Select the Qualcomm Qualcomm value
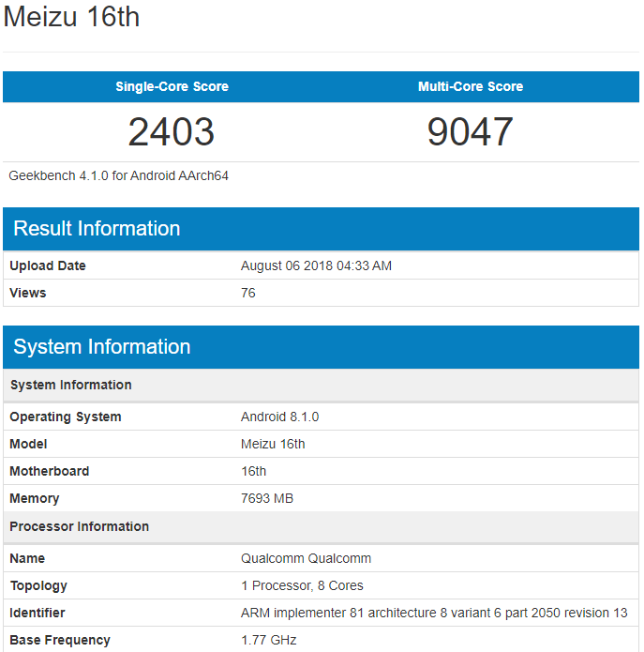This screenshot has height=652, width=644. (306, 558)
